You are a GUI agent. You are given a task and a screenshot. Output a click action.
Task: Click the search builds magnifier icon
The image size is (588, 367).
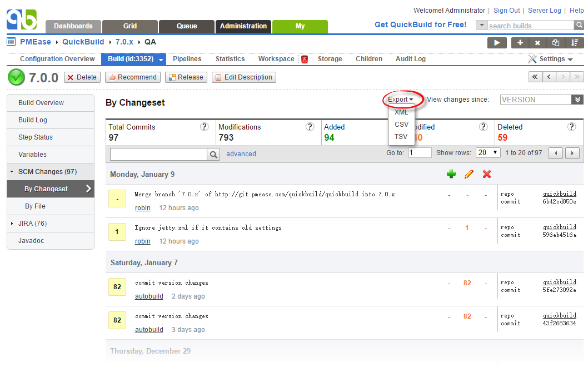(x=579, y=25)
